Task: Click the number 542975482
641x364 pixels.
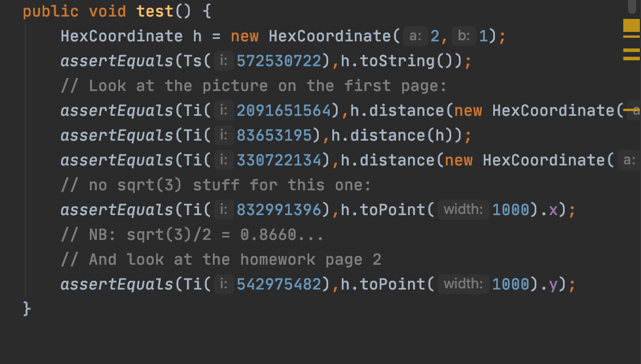Action: (x=279, y=284)
